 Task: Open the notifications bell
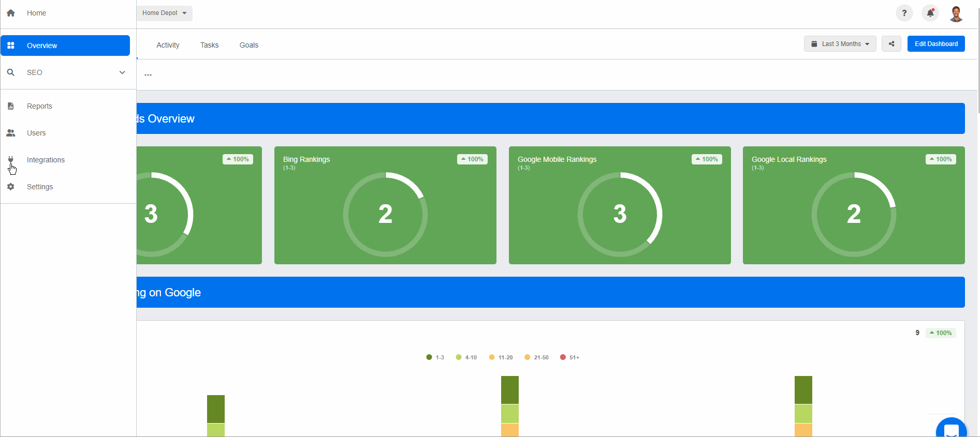tap(930, 13)
